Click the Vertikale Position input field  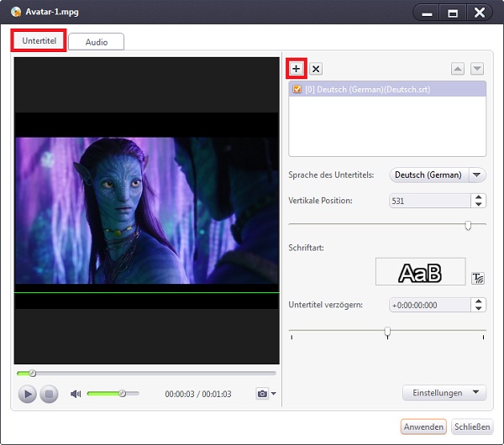tap(430, 201)
